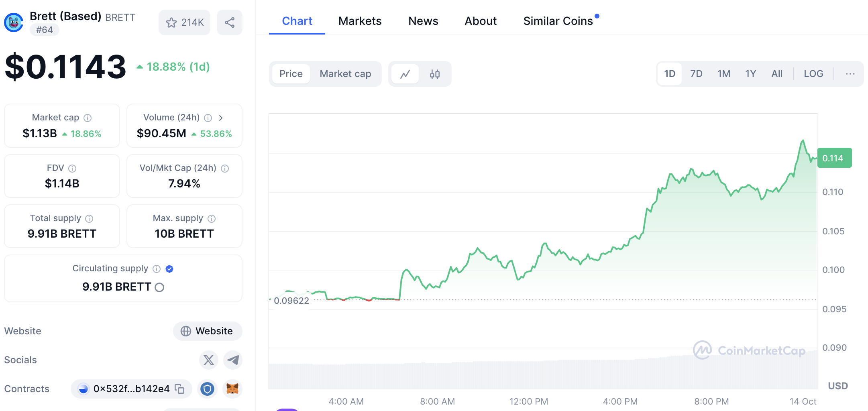
Task: Switch to the About tab
Action: tap(481, 21)
